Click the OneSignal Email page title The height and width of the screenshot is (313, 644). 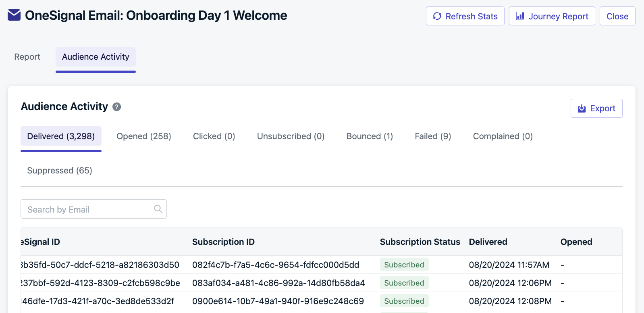pyautogui.click(x=156, y=15)
